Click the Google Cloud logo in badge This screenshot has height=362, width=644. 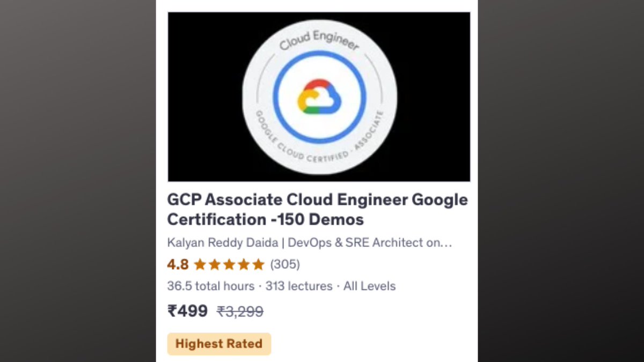pos(319,97)
